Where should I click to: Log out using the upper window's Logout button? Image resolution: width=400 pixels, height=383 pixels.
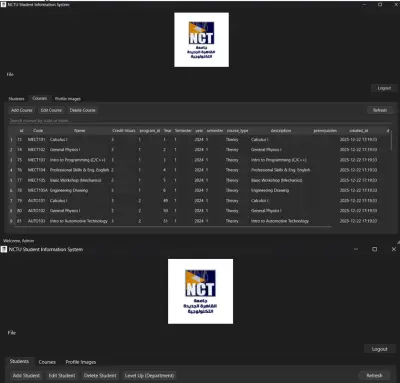(x=384, y=88)
